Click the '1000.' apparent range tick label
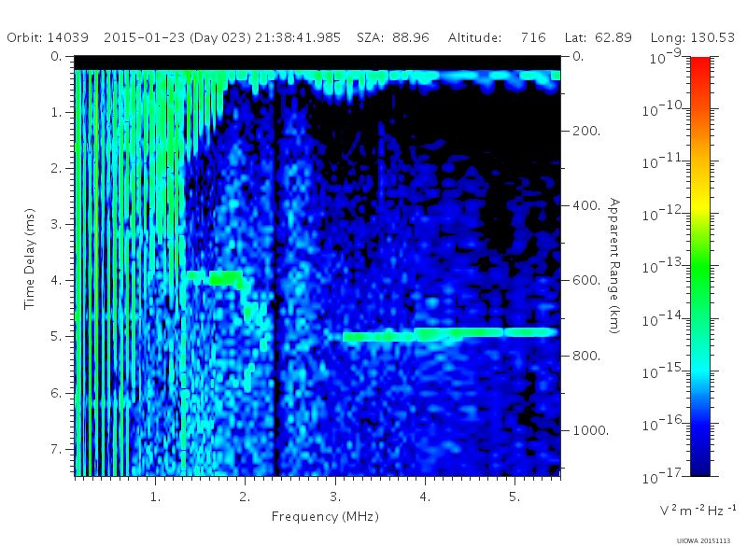The width and height of the screenshot is (747, 560). coord(591,430)
